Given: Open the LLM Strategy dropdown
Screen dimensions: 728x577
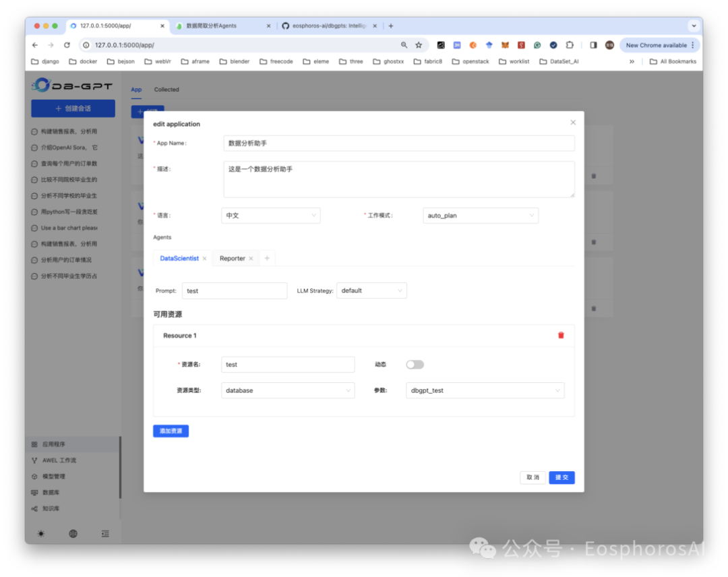Looking at the screenshot, I should (x=371, y=291).
